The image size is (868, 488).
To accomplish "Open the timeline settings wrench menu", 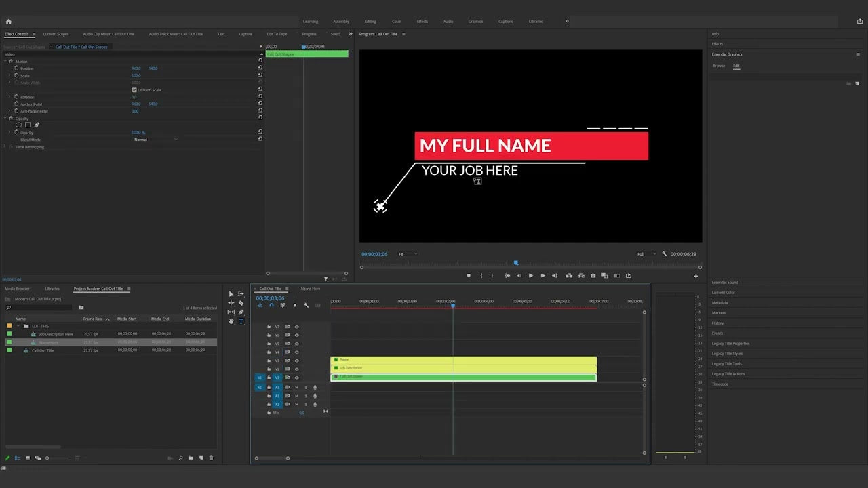I will tap(307, 306).
